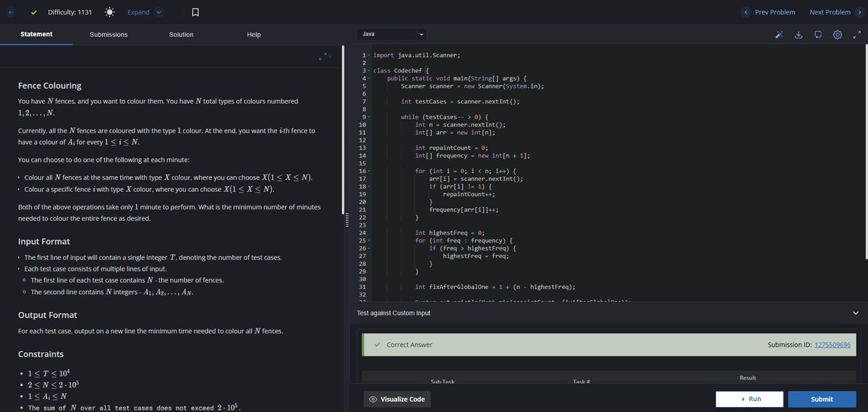
Task: Bookmark this problem
Action: [195, 12]
